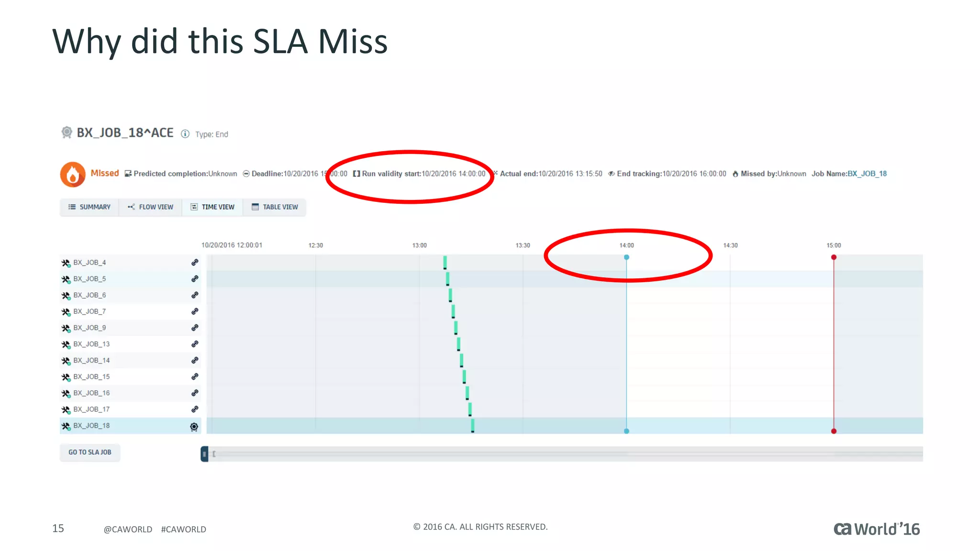Open the link icon for BX_JOB_17
980x551 pixels.
pyautogui.click(x=195, y=409)
